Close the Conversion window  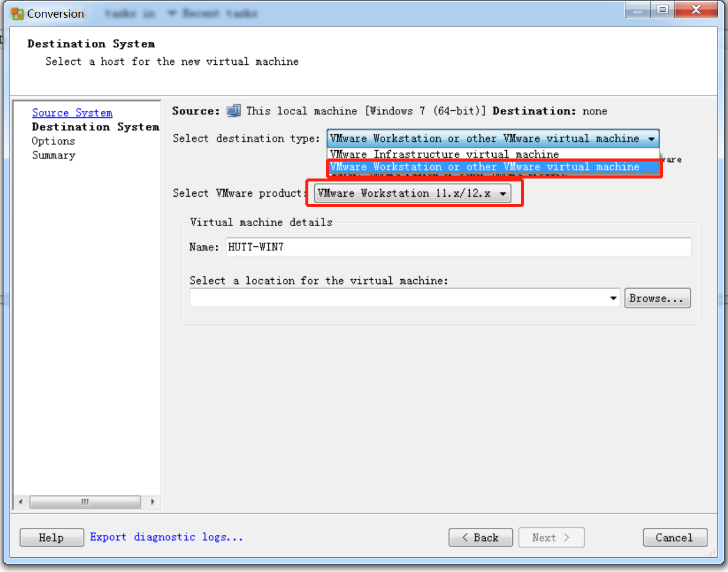[696, 10]
